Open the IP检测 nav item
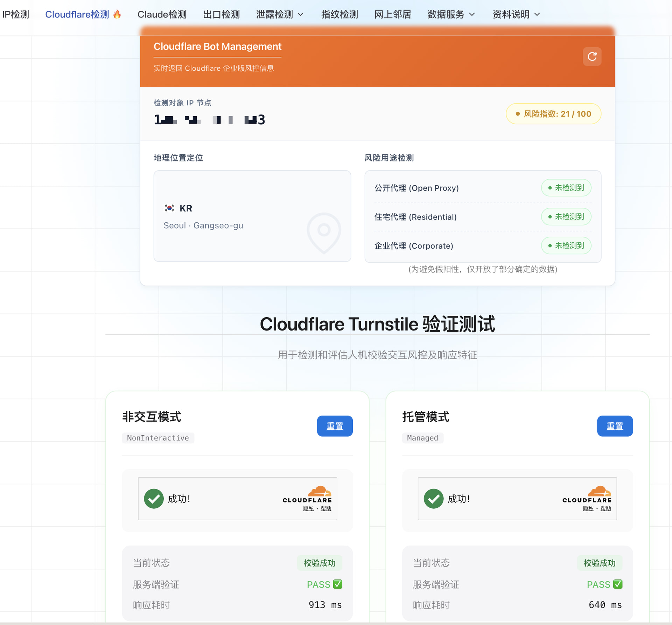672x625 pixels. 15,14
